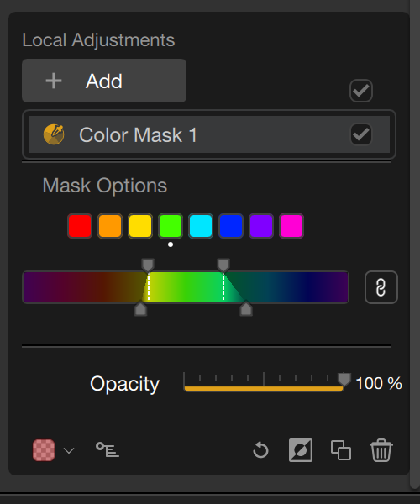
Task: Select the Color Mask 1 row
Action: point(209,134)
